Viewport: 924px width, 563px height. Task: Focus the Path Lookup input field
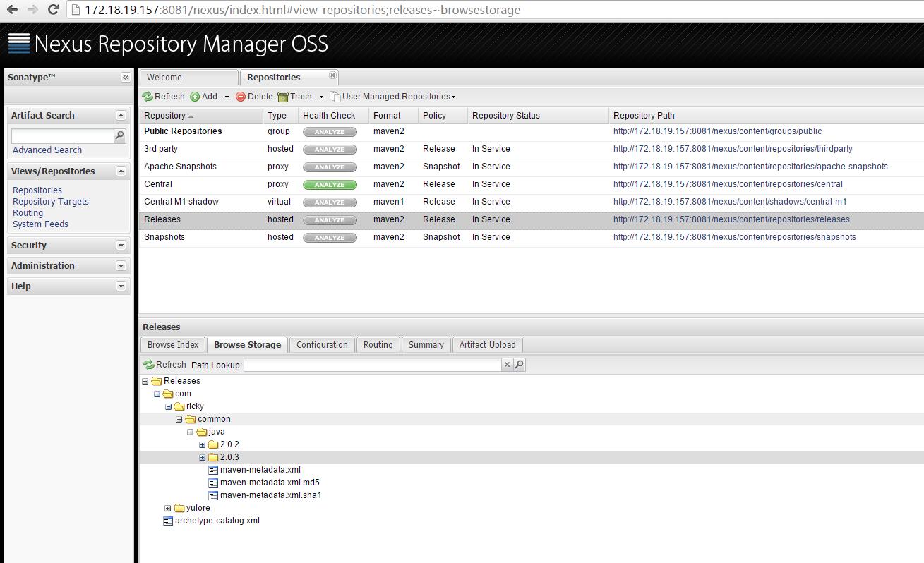(373, 365)
